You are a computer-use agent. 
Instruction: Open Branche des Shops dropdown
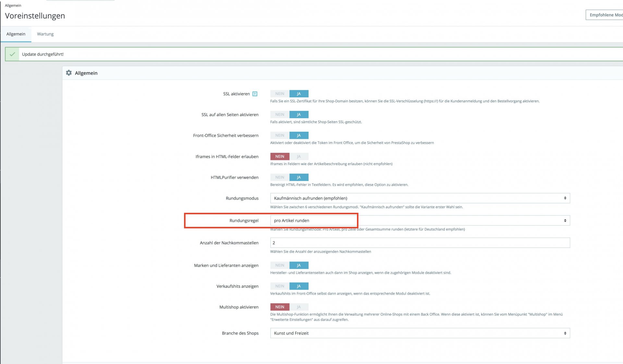[420, 333]
